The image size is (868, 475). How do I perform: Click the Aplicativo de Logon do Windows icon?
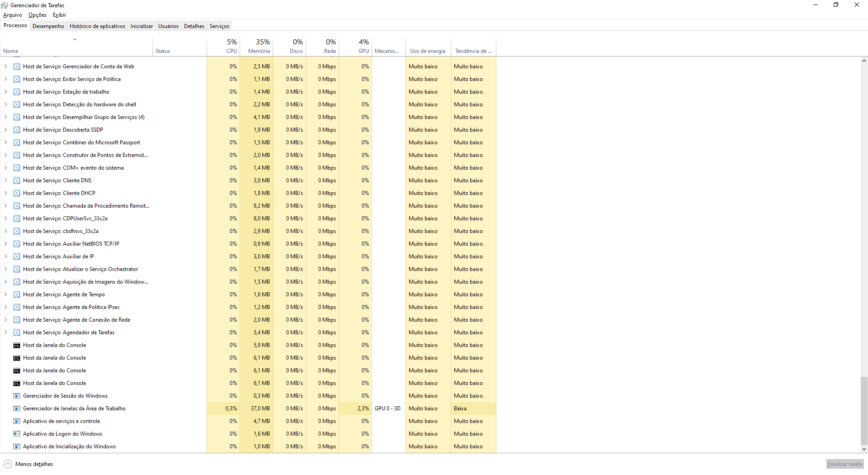(x=17, y=434)
